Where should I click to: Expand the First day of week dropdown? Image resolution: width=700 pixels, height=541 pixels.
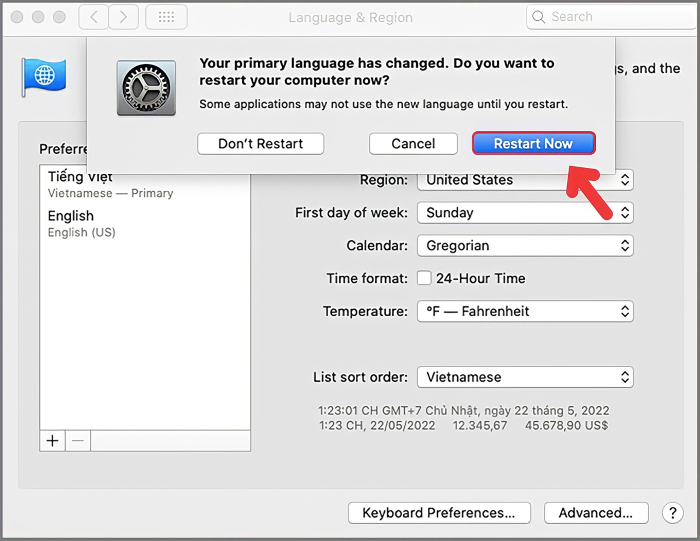tap(525, 213)
